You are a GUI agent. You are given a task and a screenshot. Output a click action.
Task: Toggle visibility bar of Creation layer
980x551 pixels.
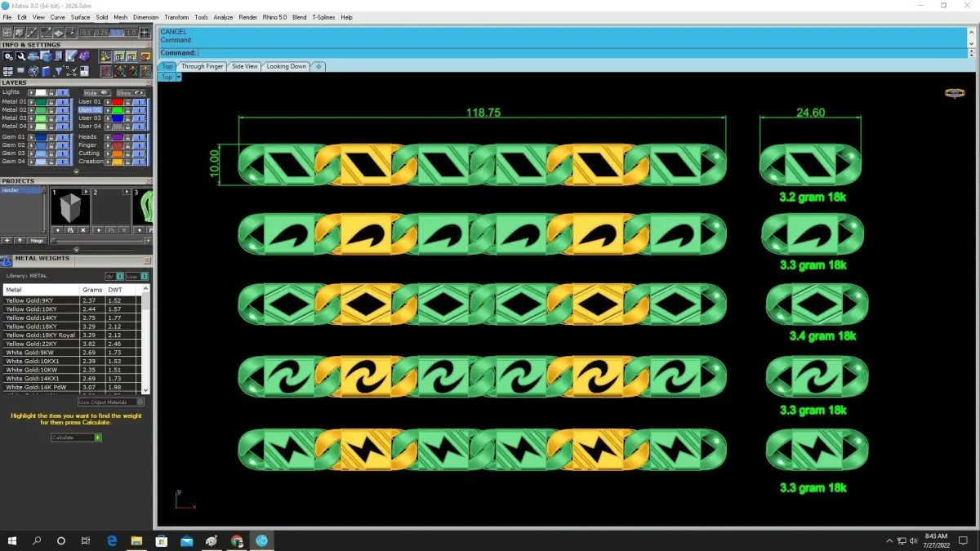coord(139,162)
